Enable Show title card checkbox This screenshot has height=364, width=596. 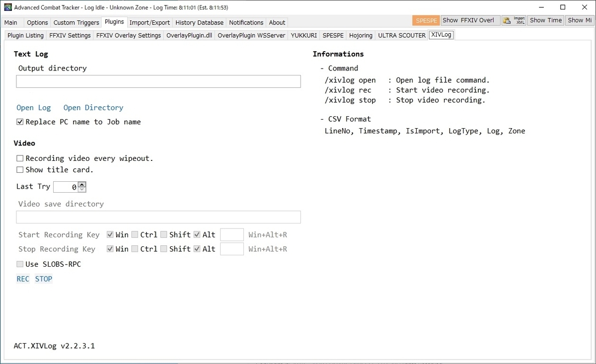point(20,170)
